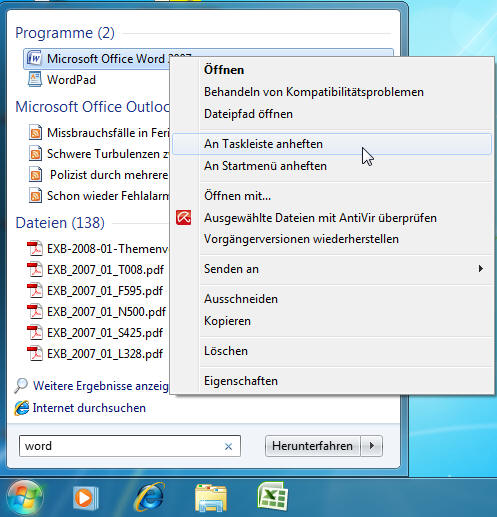497x517 pixels.
Task: Click Weitere Ergebnisse anzeigen link
Action: click(x=101, y=386)
